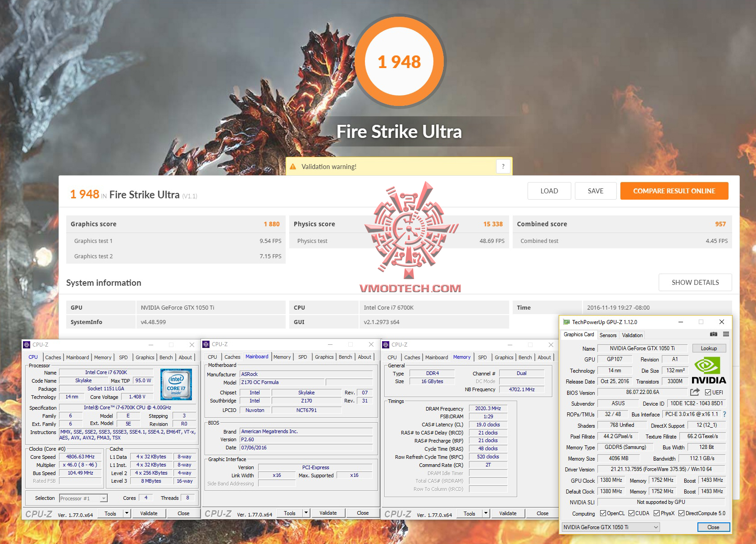756x544 pixels.
Task: Click Driver Version field in GPU-Z
Action: [x=661, y=469]
